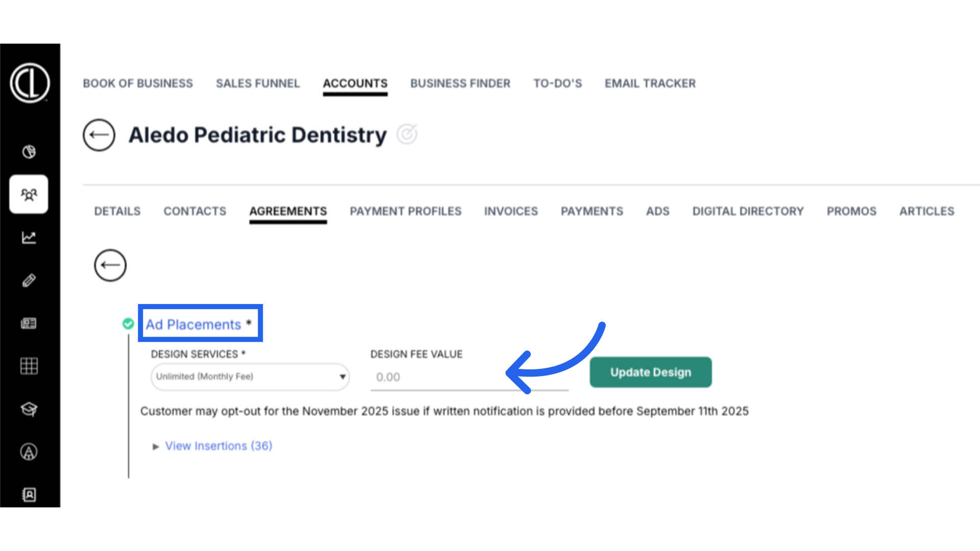Click the address book sidebar icon
This screenshot has width=980, height=551.
click(x=29, y=494)
